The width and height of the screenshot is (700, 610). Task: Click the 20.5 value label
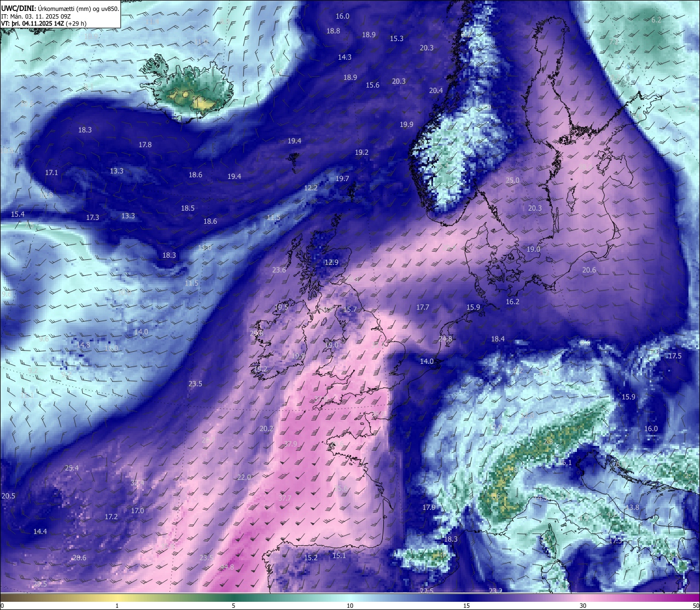click(8, 496)
